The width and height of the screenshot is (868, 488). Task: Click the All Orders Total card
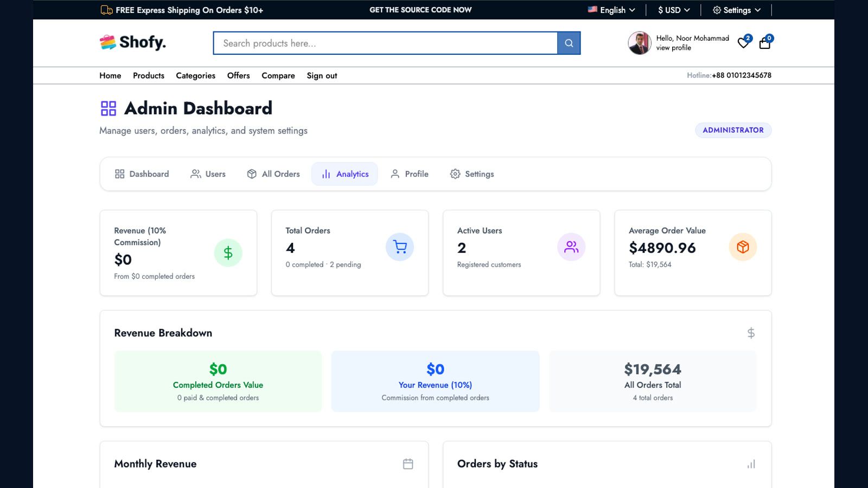pos(653,381)
